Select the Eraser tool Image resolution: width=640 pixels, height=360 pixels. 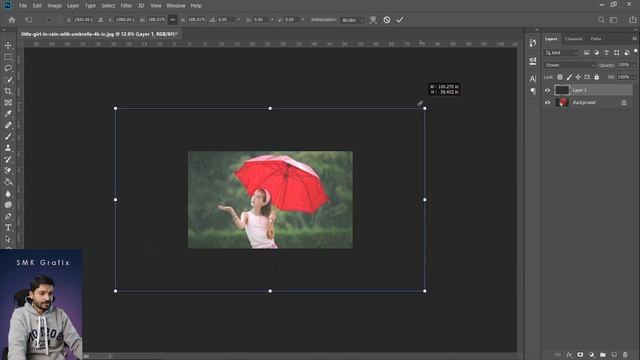click(x=8, y=171)
